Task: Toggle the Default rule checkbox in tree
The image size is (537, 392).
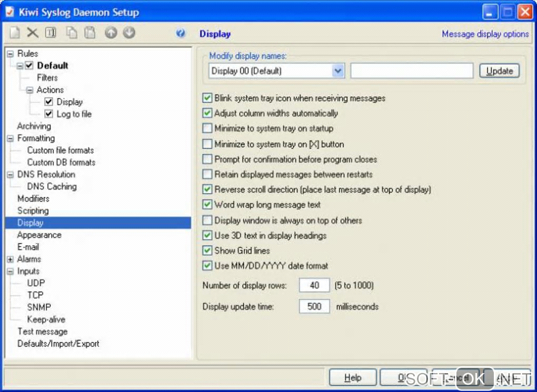Action: (x=29, y=65)
